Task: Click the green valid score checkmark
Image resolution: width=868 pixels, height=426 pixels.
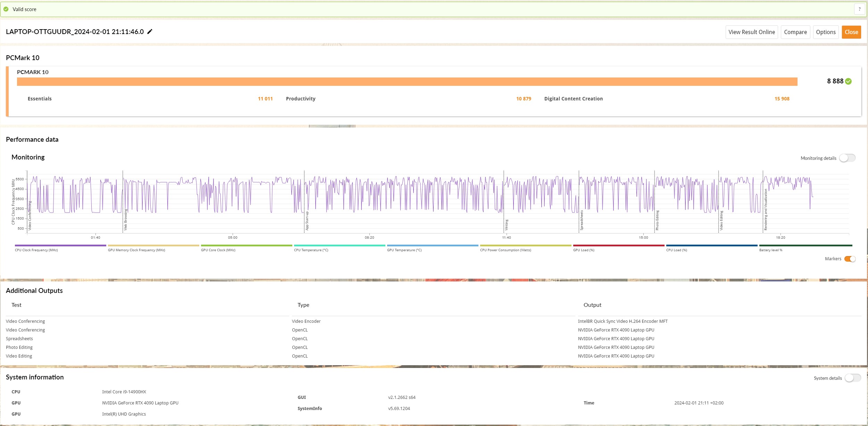Action: 6,9
